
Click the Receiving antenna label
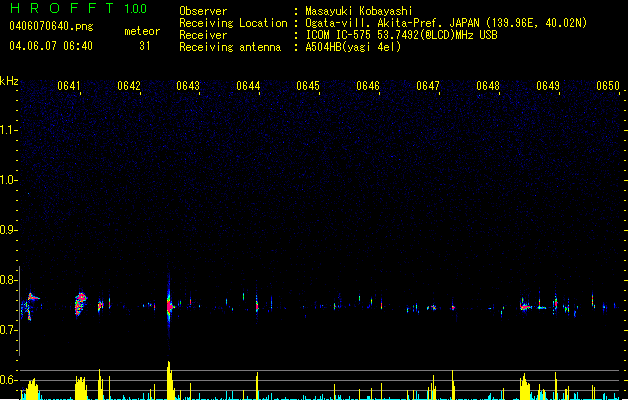tap(230, 47)
